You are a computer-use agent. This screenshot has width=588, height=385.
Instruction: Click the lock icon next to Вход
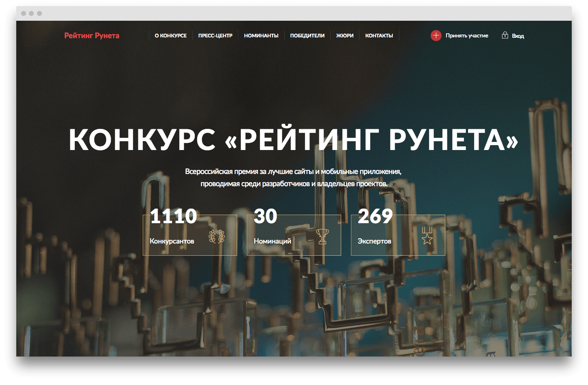click(505, 35)
